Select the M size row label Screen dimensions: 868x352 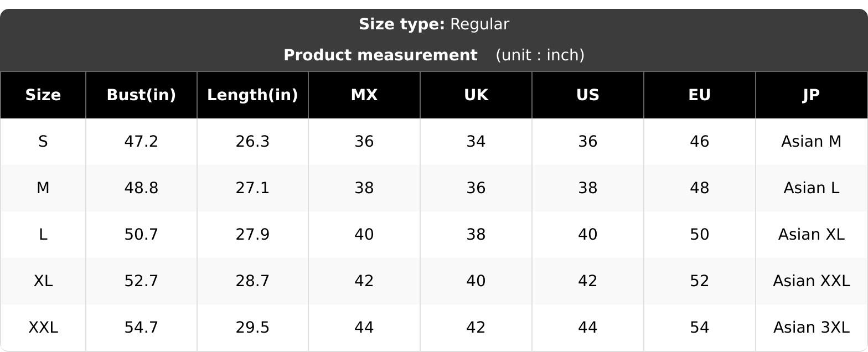43,188
